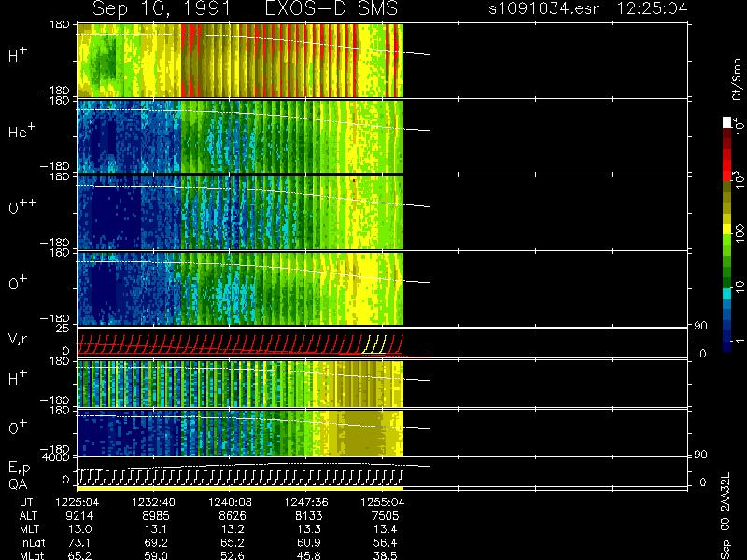Viewport: 747px width, 560px height.
Task: Click InLat value 60.9
Action: click(309, 542)
